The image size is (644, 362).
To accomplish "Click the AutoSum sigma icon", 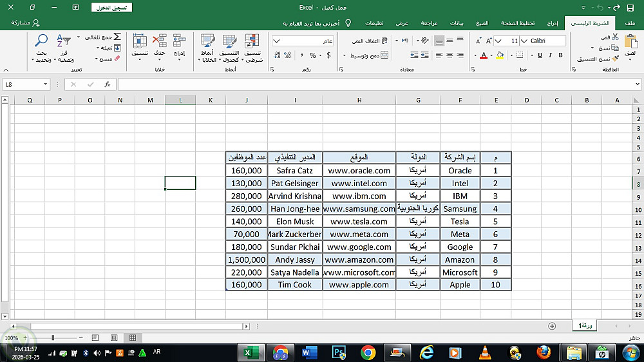I will pos(117,37).
